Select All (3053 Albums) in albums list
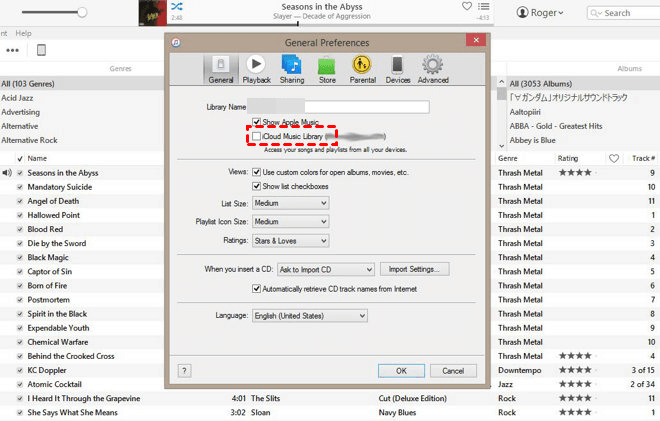660x421 pixels. [x=583, y=84]
